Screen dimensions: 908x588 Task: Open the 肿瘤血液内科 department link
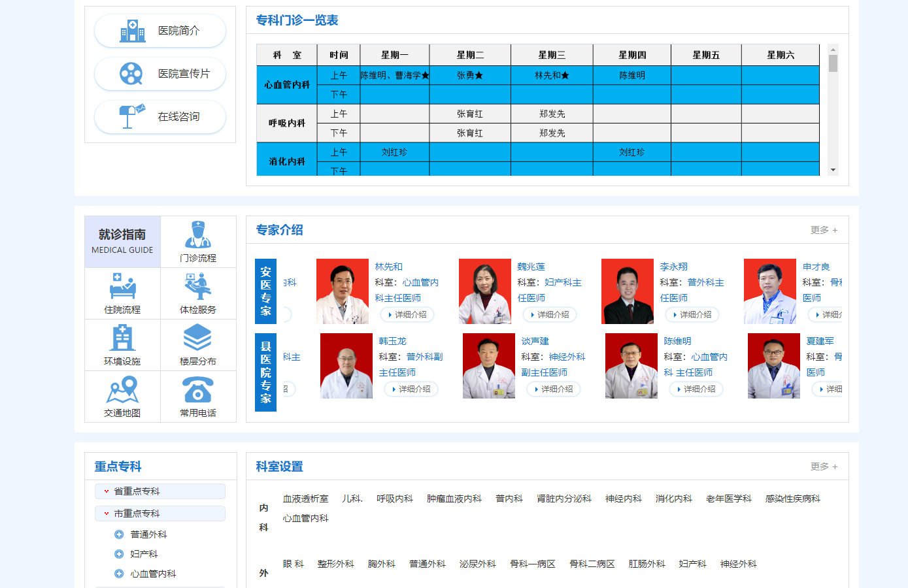(x=454, y=498)
